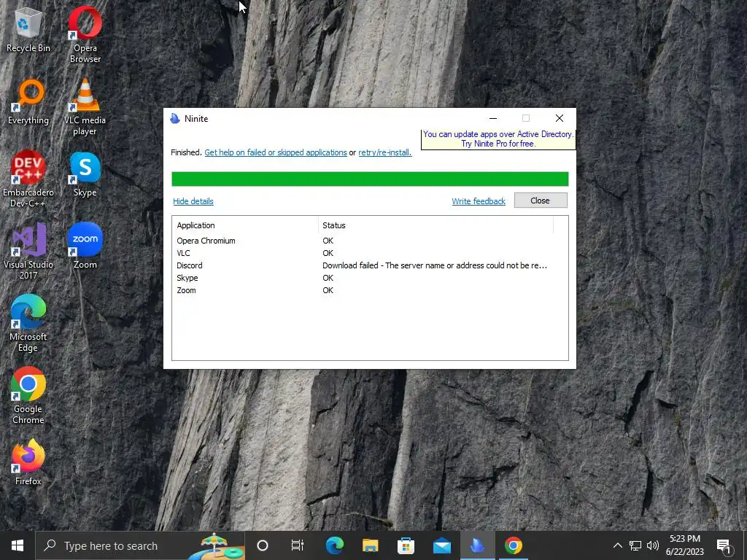Click the Ninite taskbar icon
747x560 pixels.
(477, 545)
